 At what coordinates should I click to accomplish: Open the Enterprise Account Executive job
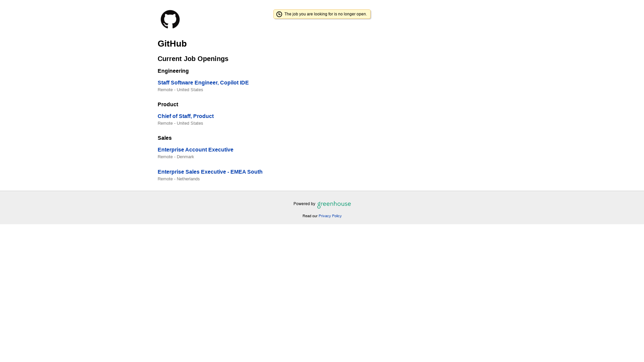point(195,150)
